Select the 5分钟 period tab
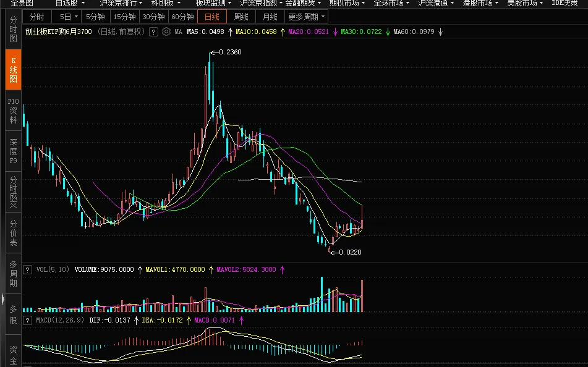The height and width of the screenshot is (367, 588). point(95,17)
